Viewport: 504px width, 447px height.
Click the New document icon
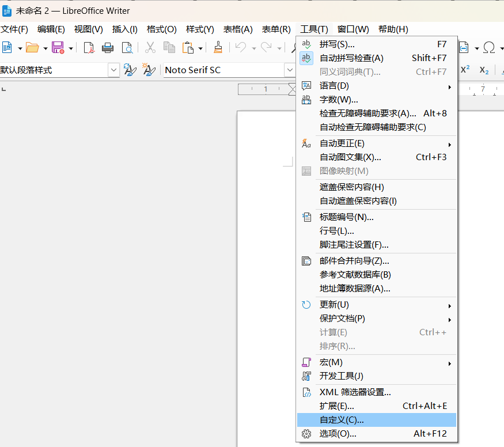(7, 48)
